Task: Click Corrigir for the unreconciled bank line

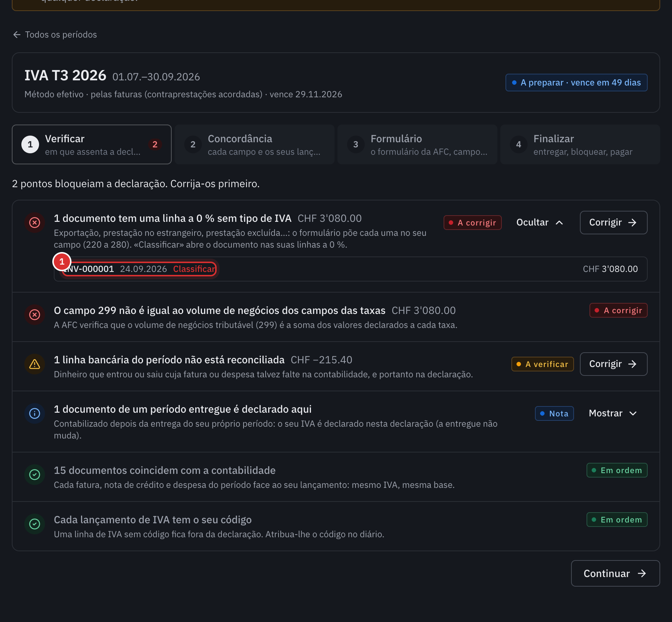Action: click(613, 364)
